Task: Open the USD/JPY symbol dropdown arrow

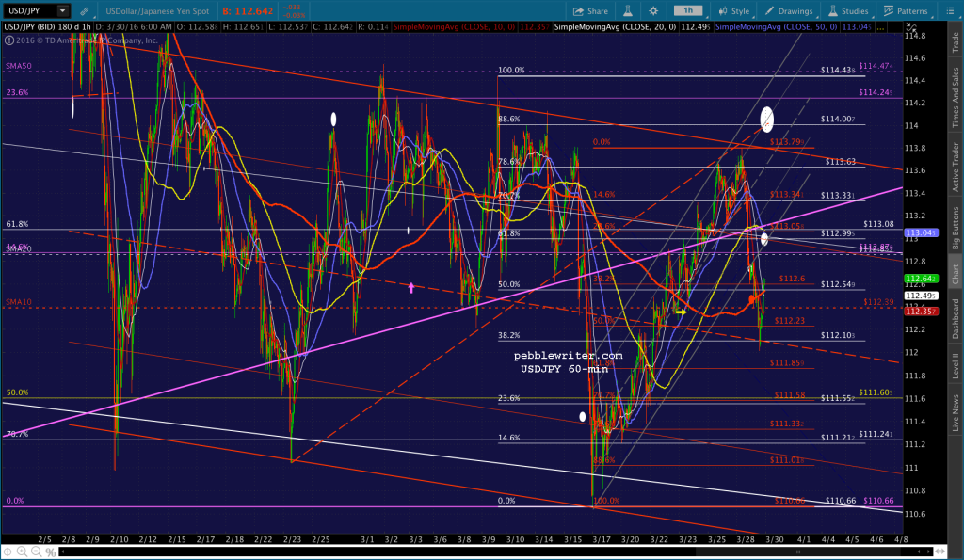Action: (63, 10)
